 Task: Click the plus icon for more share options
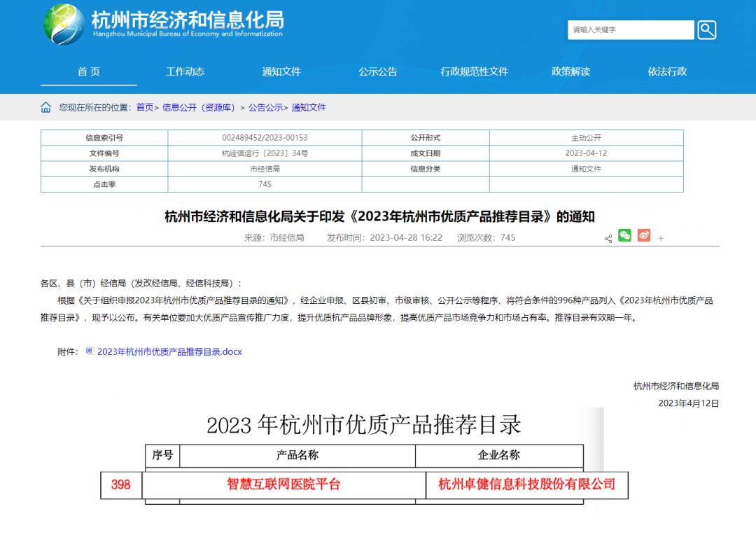[661, 238]
